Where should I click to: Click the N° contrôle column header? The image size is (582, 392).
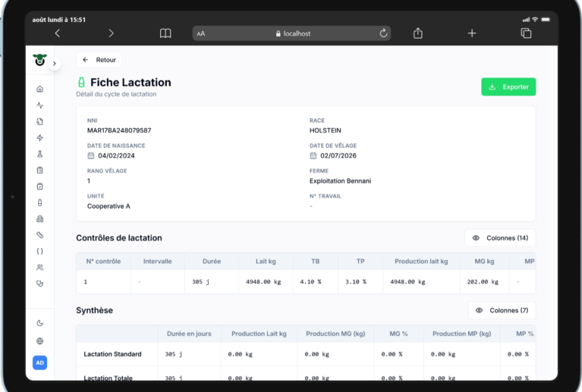(103, 262)
